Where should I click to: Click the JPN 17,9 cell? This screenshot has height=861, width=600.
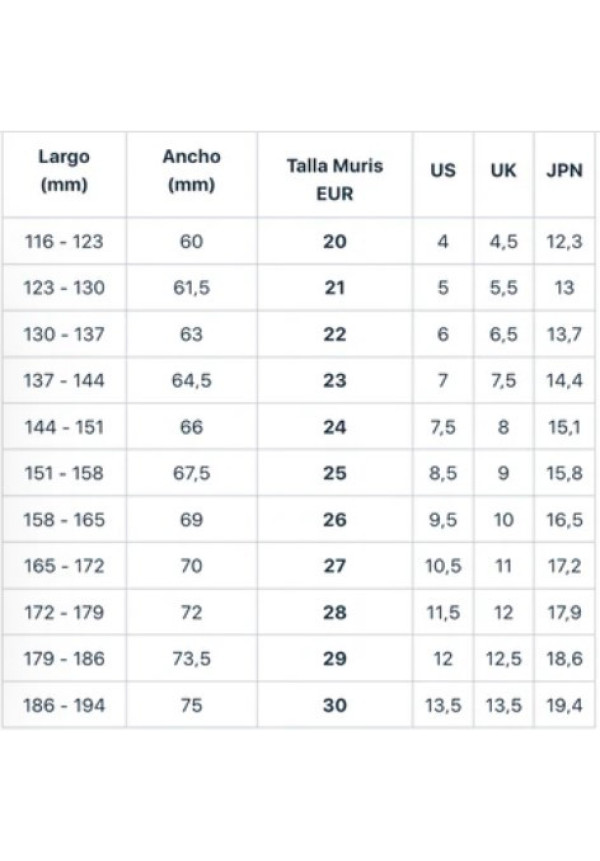click(565, 612)
